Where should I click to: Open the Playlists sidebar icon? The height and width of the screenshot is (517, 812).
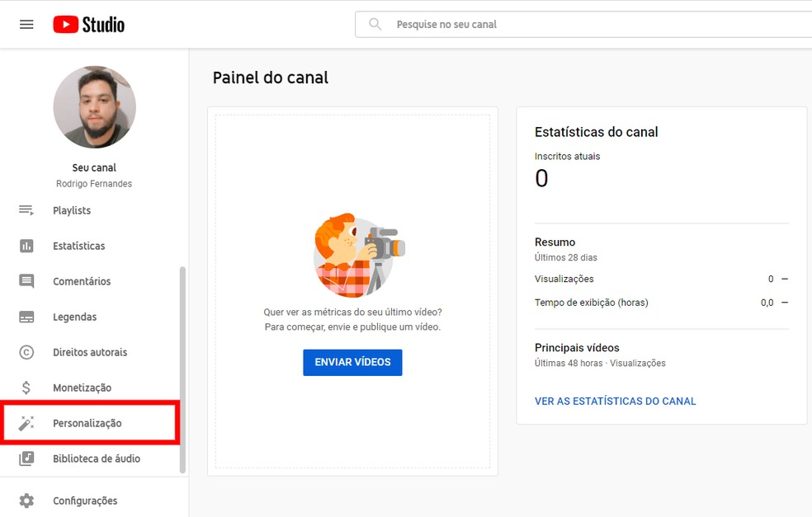tap(25, 210)
